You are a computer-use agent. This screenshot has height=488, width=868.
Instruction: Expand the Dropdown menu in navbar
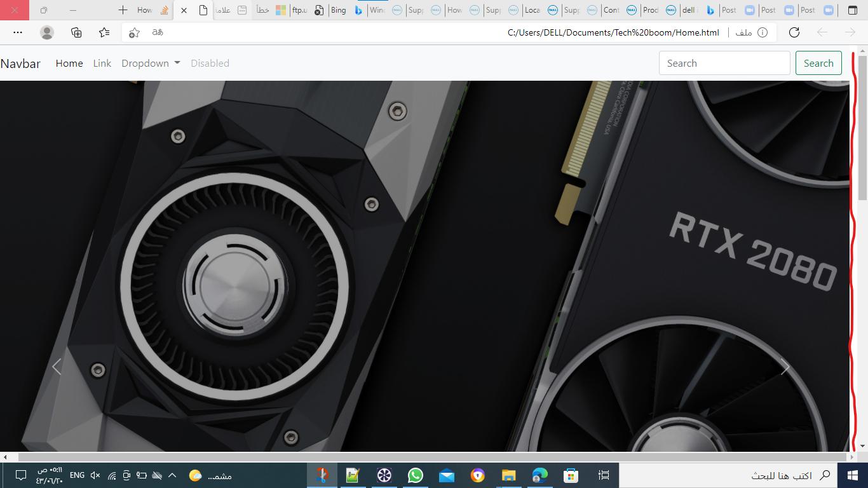tap(151, 63)
